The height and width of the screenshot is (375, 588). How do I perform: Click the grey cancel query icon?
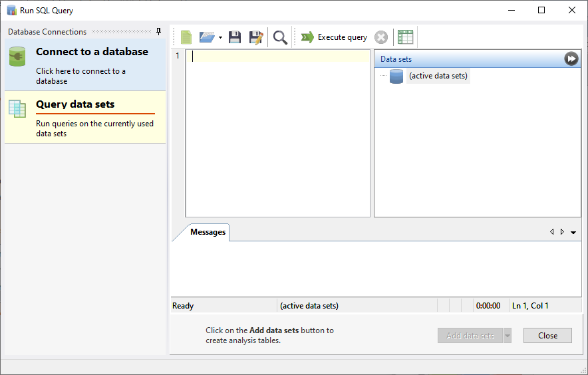click(381, 37)
